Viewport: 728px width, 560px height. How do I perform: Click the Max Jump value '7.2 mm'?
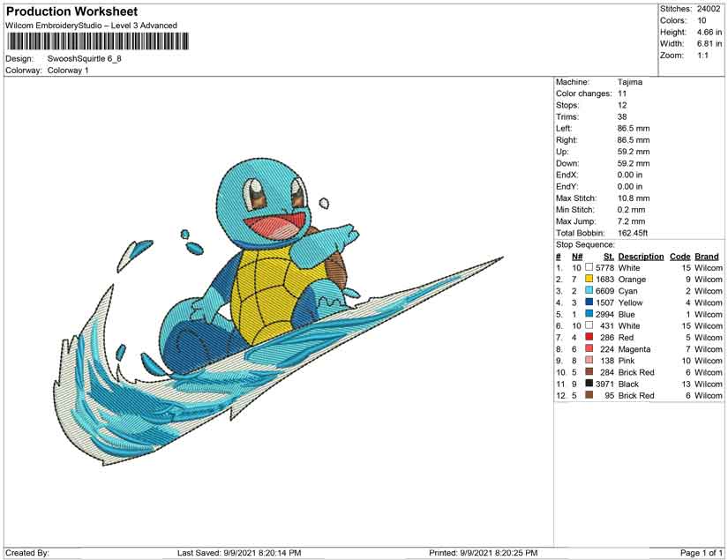coord(632,221)
